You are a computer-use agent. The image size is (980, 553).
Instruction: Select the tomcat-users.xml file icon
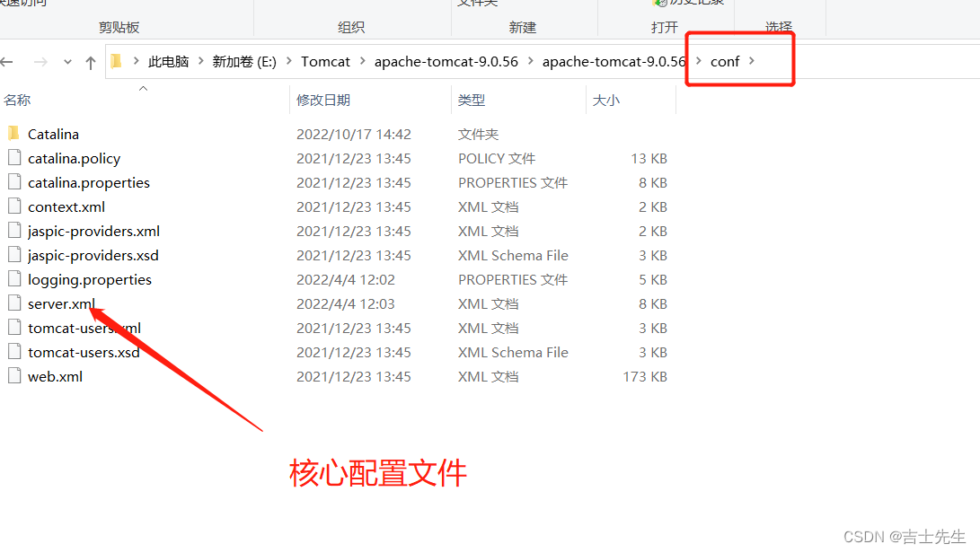pyautogui.click(x=14, y=327)
